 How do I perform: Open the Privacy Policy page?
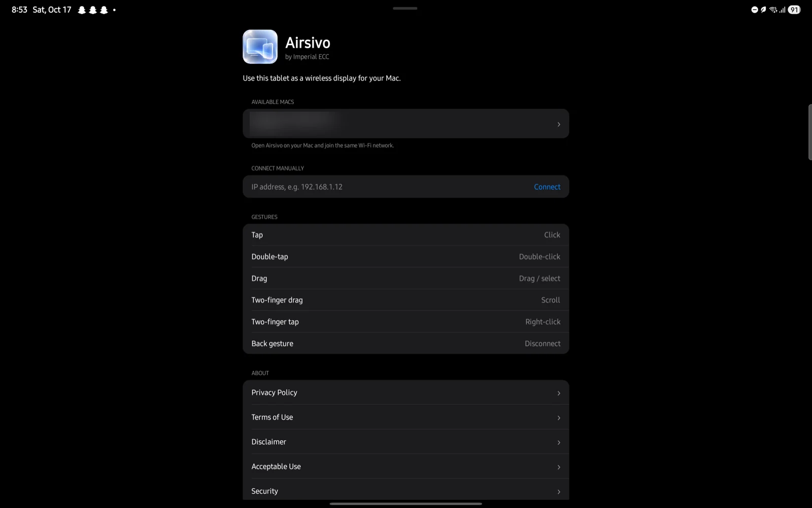coord(406,393)
